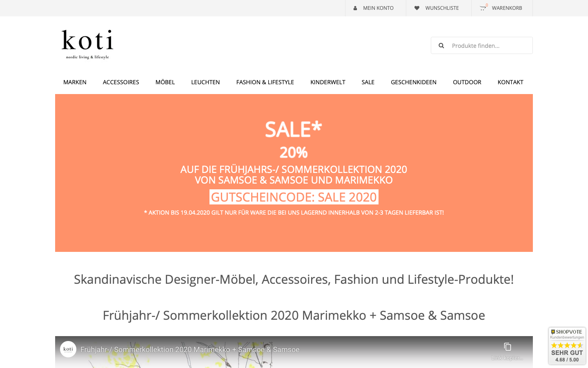Image resolution: width=588 pixels, height=368 pixels.
Task: Open the Shopvote rating badge
Action: (567, 346)
